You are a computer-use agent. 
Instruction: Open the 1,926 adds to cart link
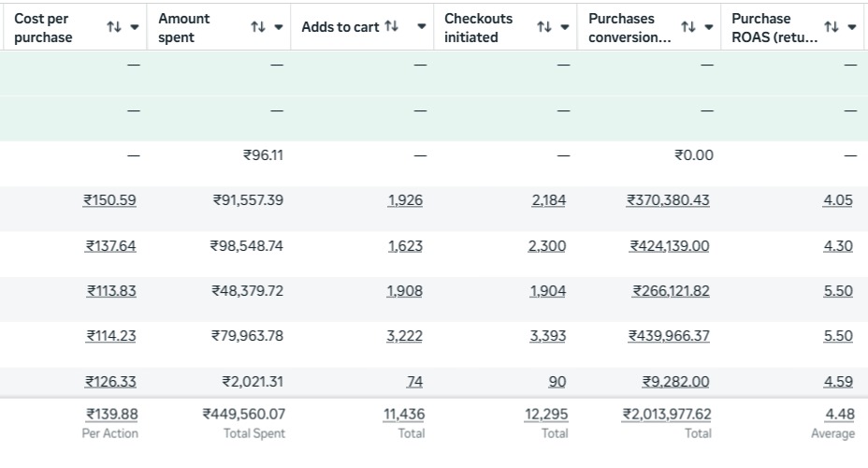point(405,200)
